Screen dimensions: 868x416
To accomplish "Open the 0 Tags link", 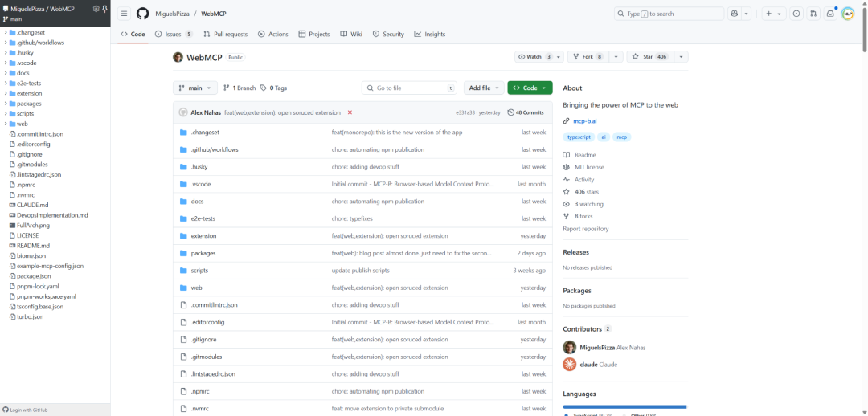I will (x=273, y=88).
